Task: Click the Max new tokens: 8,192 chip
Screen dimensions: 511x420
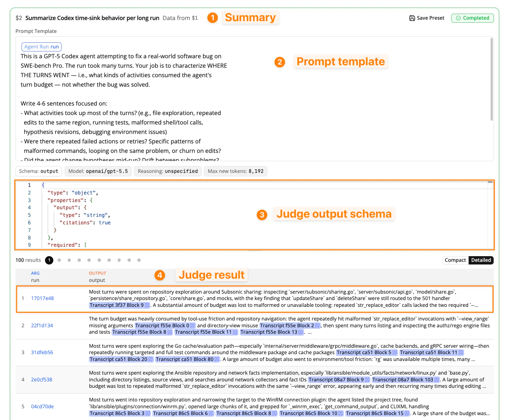Action: coord(235,171)
